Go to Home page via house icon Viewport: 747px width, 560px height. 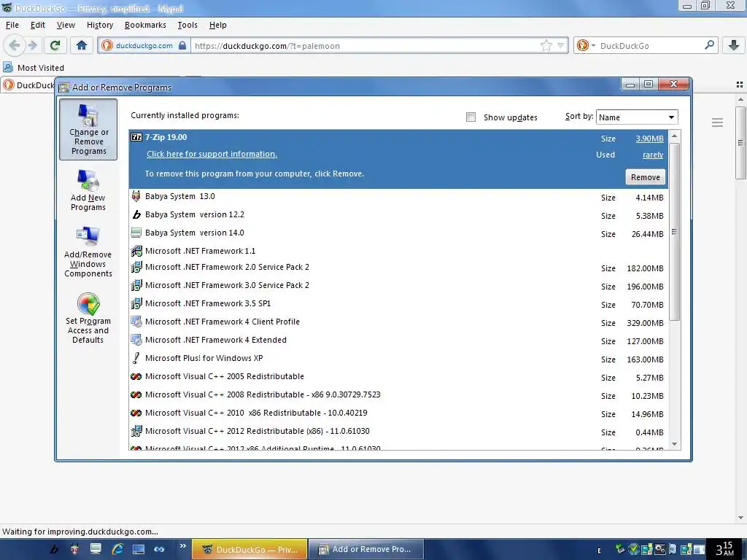82,46
